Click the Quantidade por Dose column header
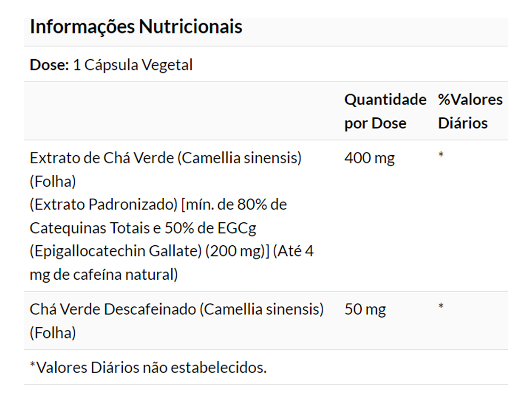Image resolution: width=532 pixels, height=403 pixels. (385, 111)
